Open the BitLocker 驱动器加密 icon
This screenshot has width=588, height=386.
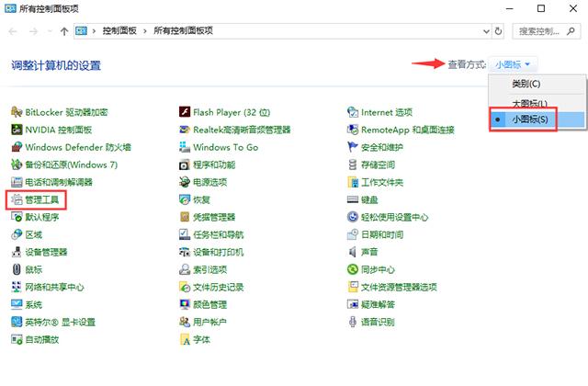click(x=16, y=112)
